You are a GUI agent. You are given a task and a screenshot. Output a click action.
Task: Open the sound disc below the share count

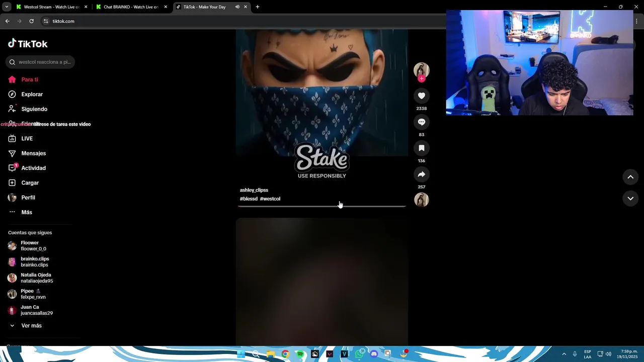[422, 200]
